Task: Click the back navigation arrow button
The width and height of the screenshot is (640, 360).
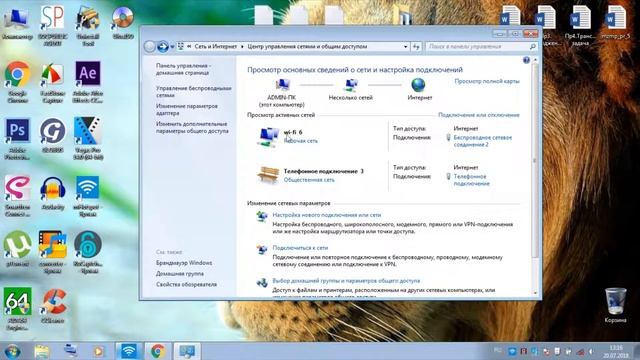Action: (x=150, y=47)
